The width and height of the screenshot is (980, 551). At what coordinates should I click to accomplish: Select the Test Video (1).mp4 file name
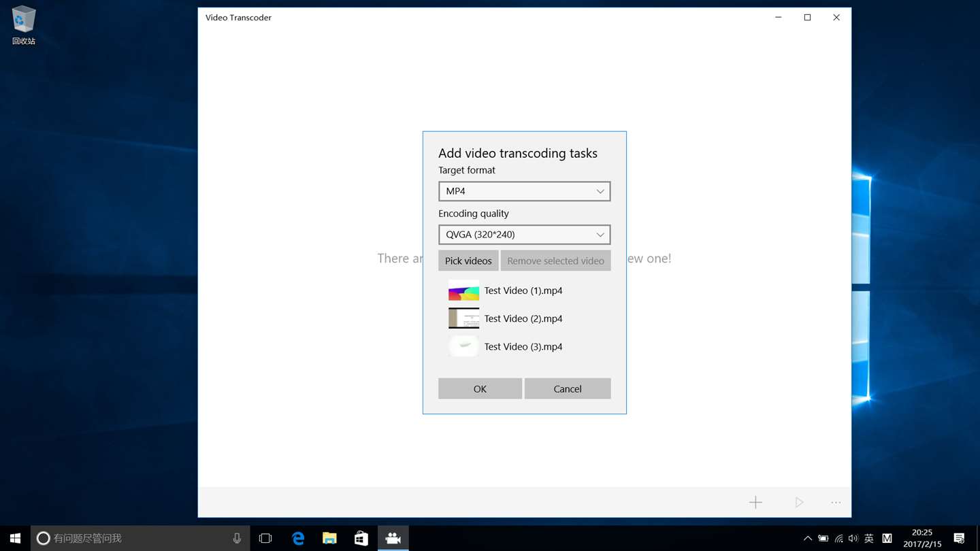(x=523, y=290)
